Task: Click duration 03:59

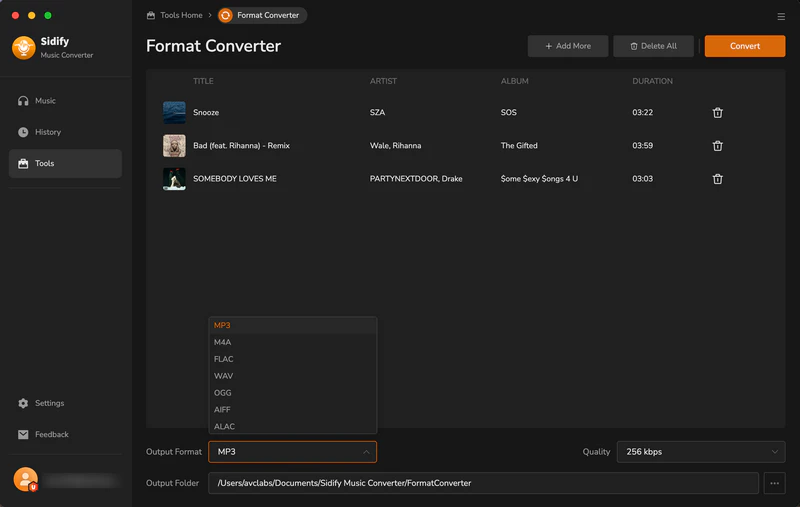Action: 642,146
